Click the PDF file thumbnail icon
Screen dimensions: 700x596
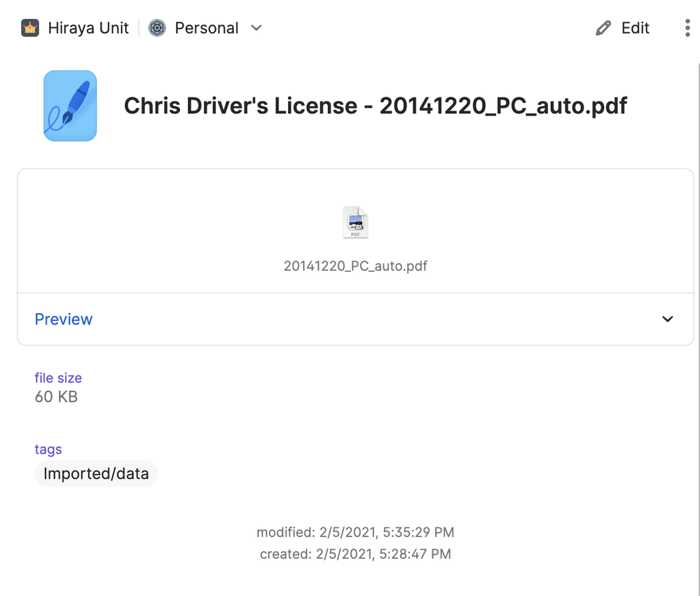point(355,223)
